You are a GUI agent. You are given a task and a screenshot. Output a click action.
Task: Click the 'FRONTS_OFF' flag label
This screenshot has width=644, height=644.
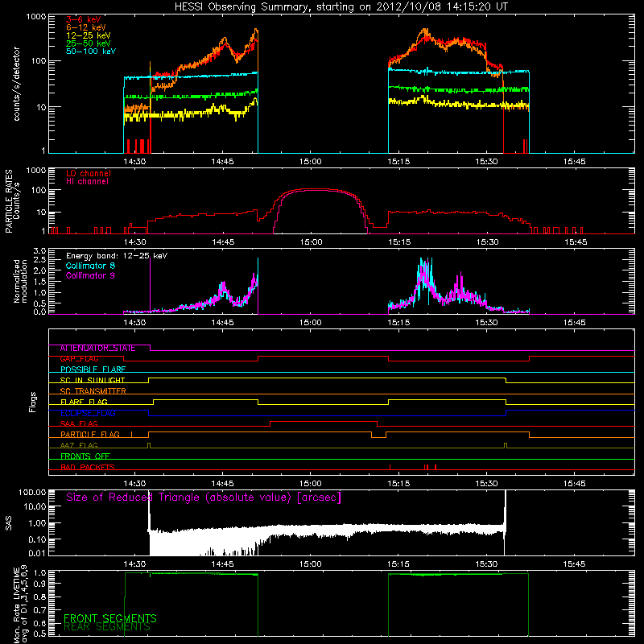85,456
